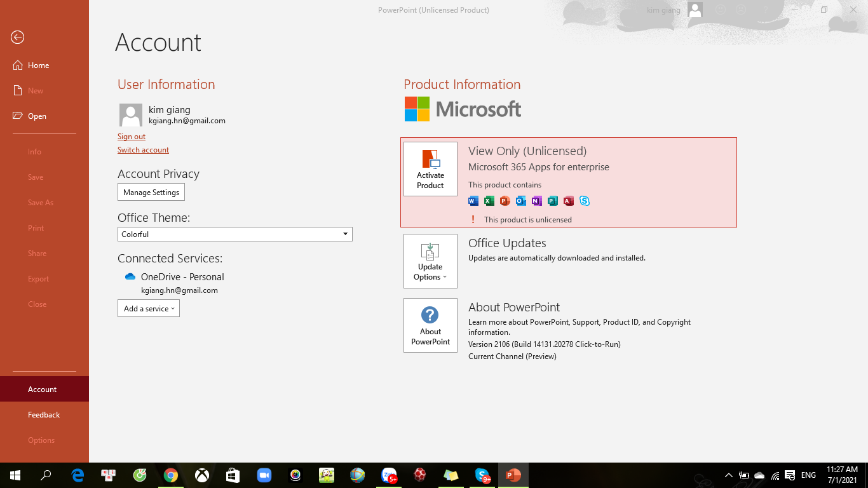Click the taskbar search magnifier
This screenshot has height=488, width=868.
(46, 475)
